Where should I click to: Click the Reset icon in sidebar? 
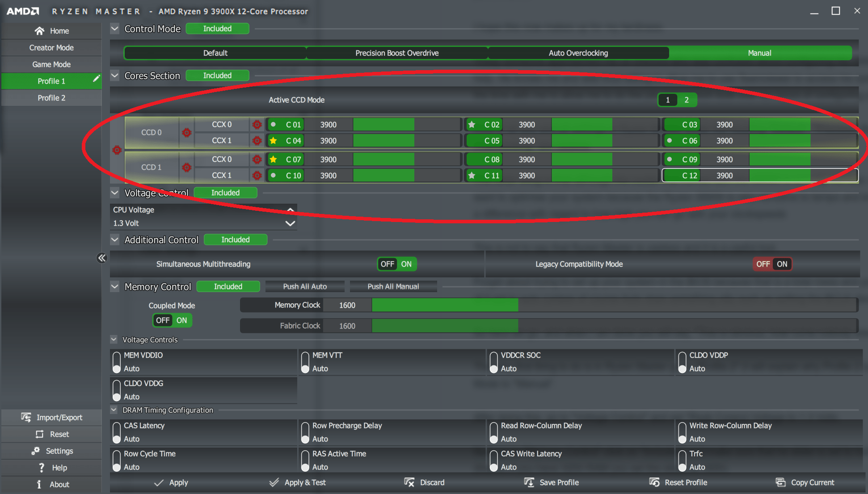coord(39,434)
